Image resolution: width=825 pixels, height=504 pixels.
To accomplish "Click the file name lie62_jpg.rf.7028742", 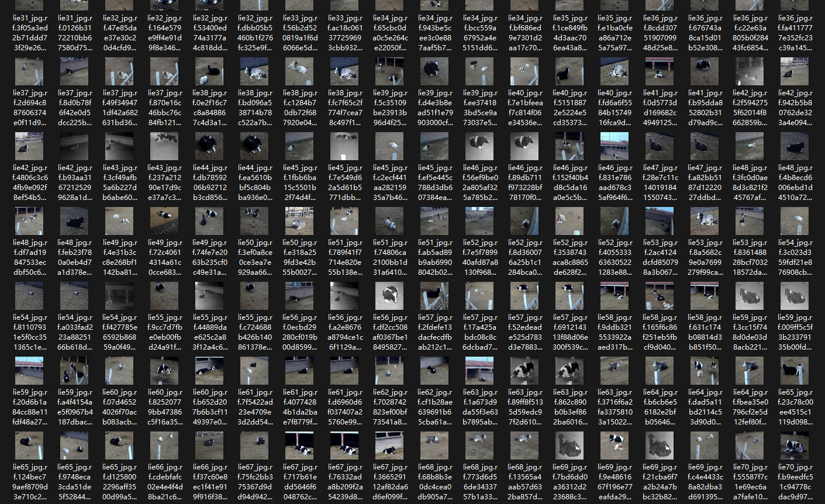I will [389, 408].
